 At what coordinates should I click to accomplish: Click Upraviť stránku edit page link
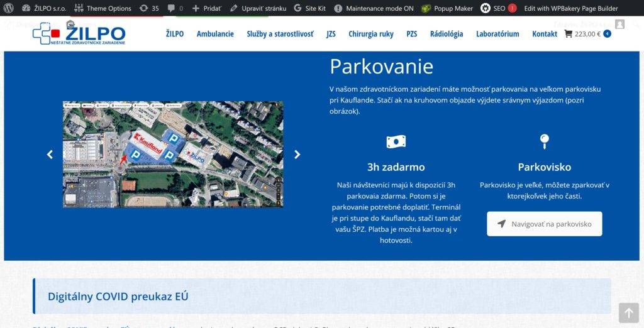click(258, 8)
